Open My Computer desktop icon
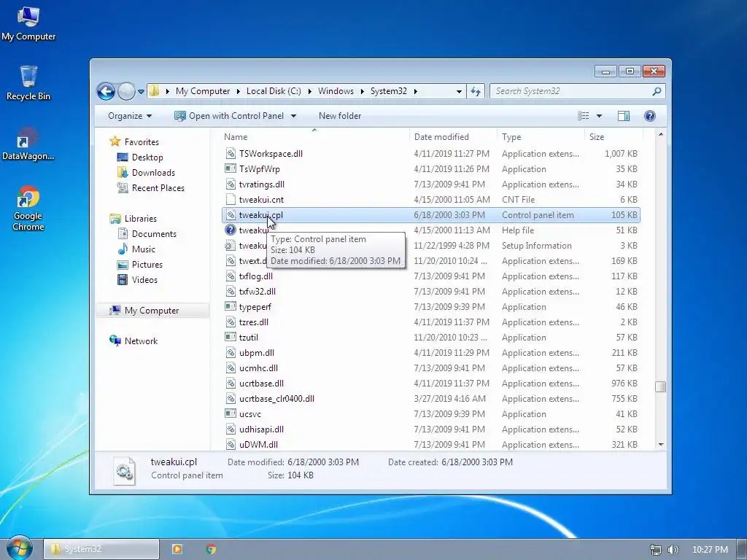The width and height of the screenshot is (747, 560). 28,24
